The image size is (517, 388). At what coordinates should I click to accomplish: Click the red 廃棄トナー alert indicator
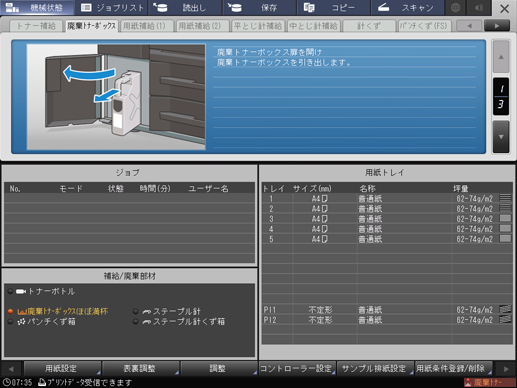[489, 382]
